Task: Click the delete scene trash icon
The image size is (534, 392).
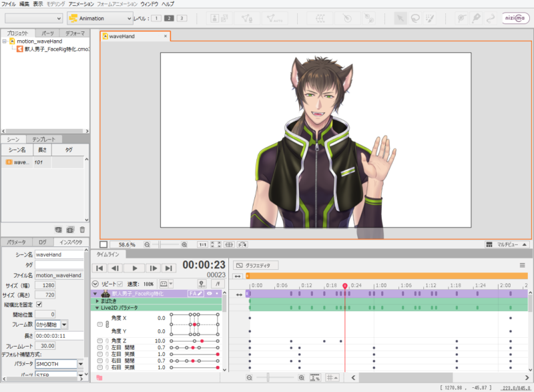Action: (x=82, y=230)
